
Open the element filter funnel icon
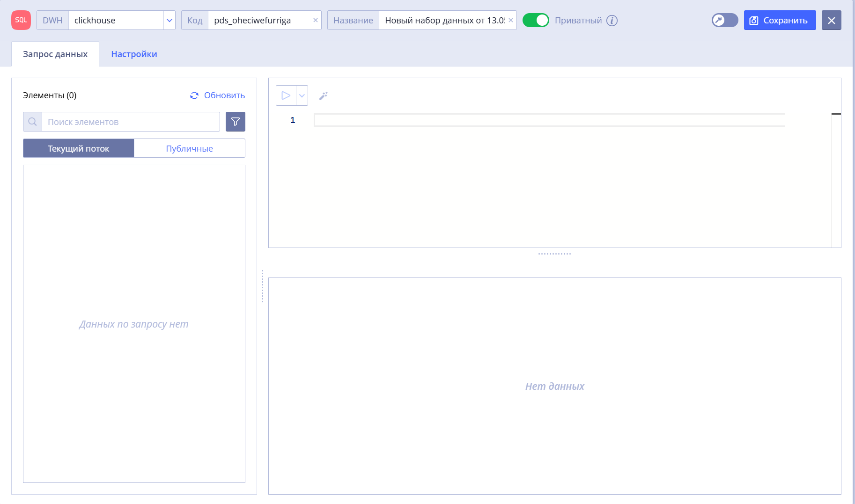point(236,122)
